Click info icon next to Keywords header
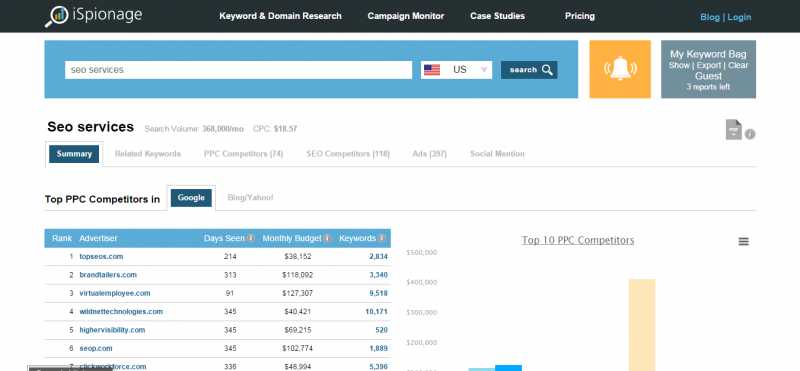 tap(382, 238)
